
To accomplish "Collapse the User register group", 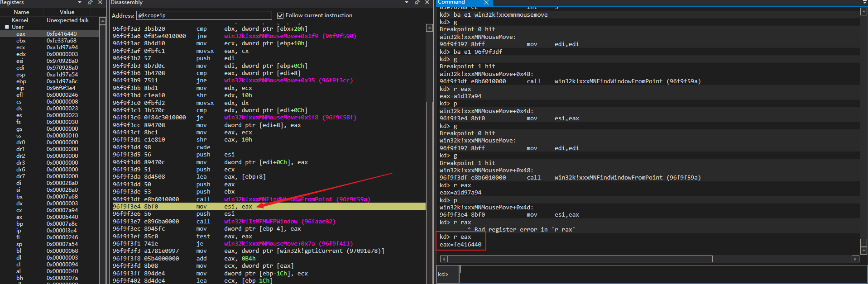I will point(7,27).
